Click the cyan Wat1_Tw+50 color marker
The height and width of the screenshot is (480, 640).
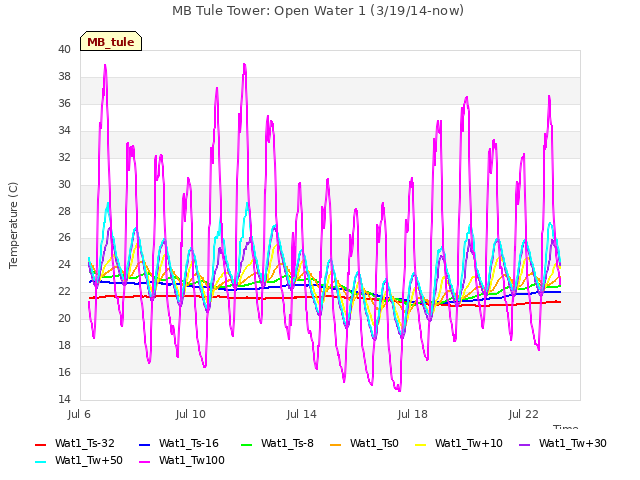[40, 462]
